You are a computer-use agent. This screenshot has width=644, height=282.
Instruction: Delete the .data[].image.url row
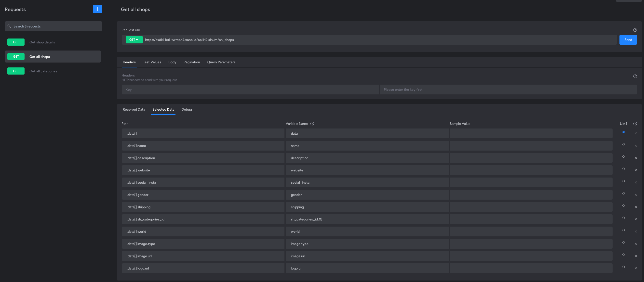(635, 256)
